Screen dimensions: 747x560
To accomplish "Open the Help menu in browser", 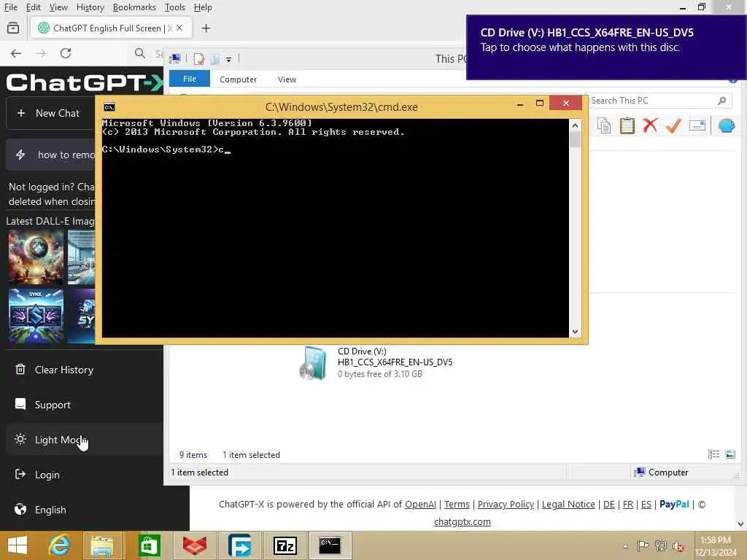I will pyautogui.click(x=203, y=7).
